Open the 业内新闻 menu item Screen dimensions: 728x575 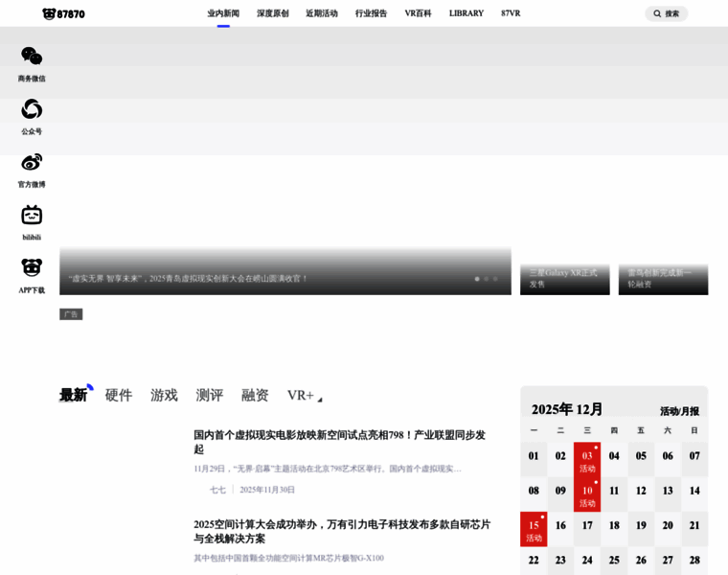pos(223,13)
